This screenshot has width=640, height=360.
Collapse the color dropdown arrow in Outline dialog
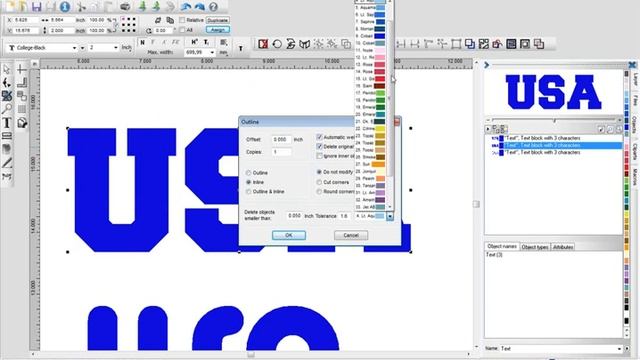pyautogui.click(x=390, y=216)
